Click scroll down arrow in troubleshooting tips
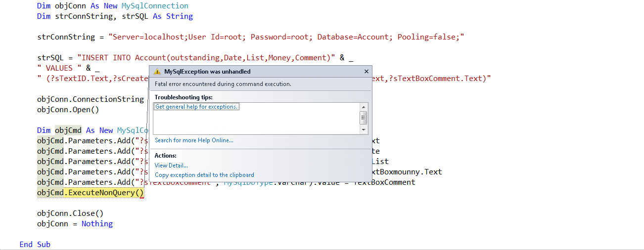Viewport: 644px width, 250px height. tap(364, 129)
